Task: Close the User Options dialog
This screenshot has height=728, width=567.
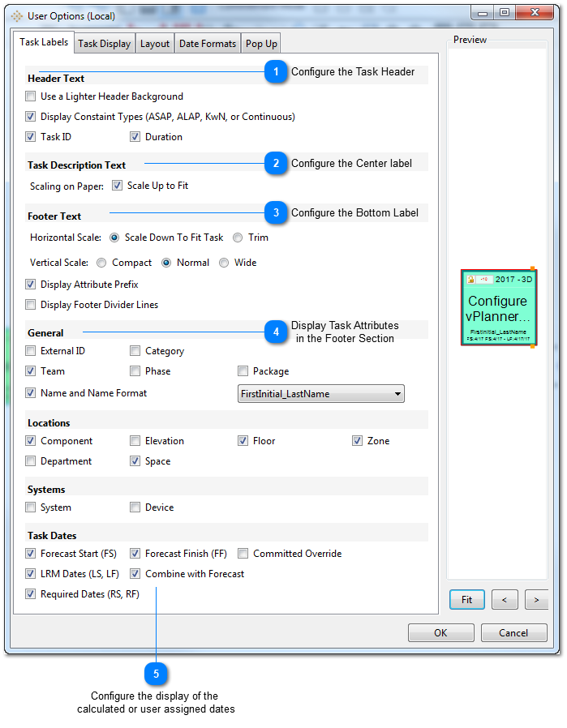Action: click(535, 12)
